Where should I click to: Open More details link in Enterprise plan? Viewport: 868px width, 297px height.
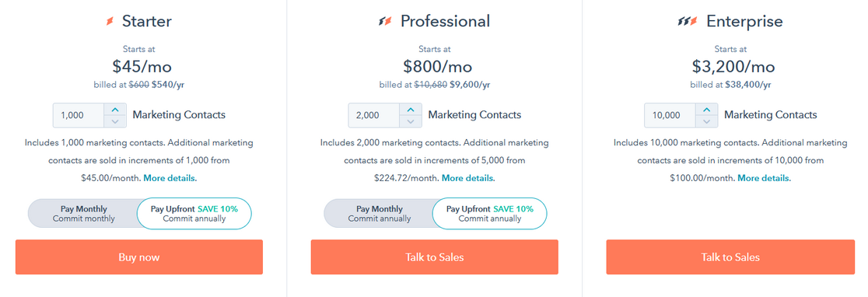pyautogui.click(x=764, y=179)
